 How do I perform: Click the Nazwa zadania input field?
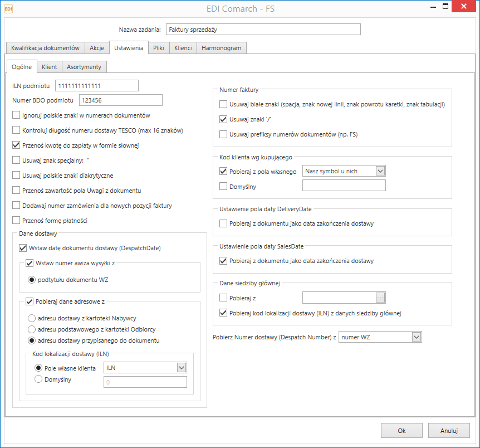[x=263, y=30]
